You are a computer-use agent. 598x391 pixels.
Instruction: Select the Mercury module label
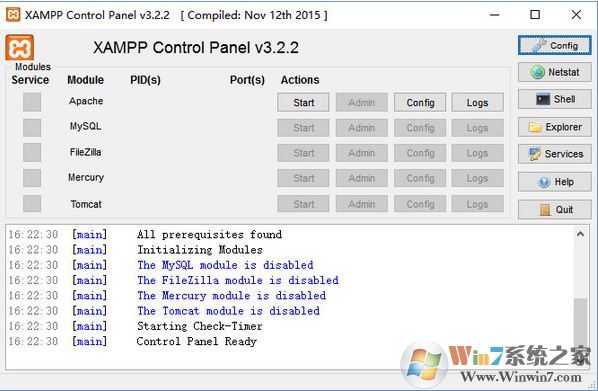(86, 177)
